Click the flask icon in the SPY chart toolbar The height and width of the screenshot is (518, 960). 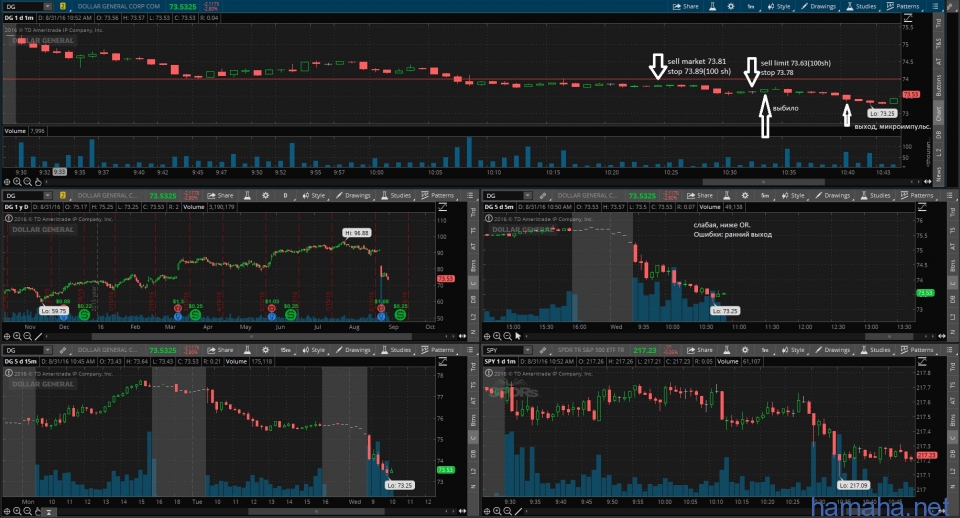[x=727, y=350]
